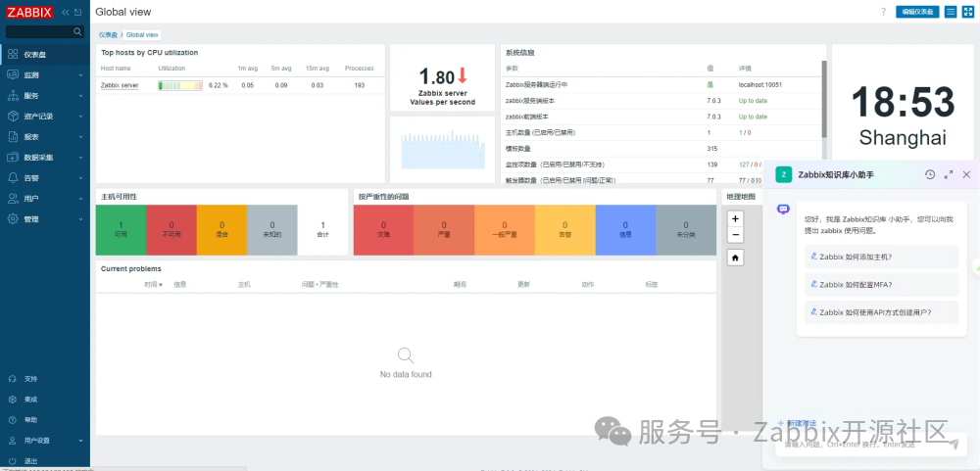Expand the 用户 menu chevron

click(x=81, y=199)
